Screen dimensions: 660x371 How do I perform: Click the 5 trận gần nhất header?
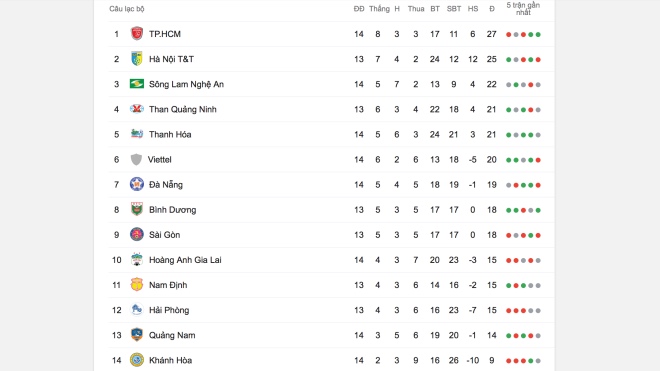point(523,8)
